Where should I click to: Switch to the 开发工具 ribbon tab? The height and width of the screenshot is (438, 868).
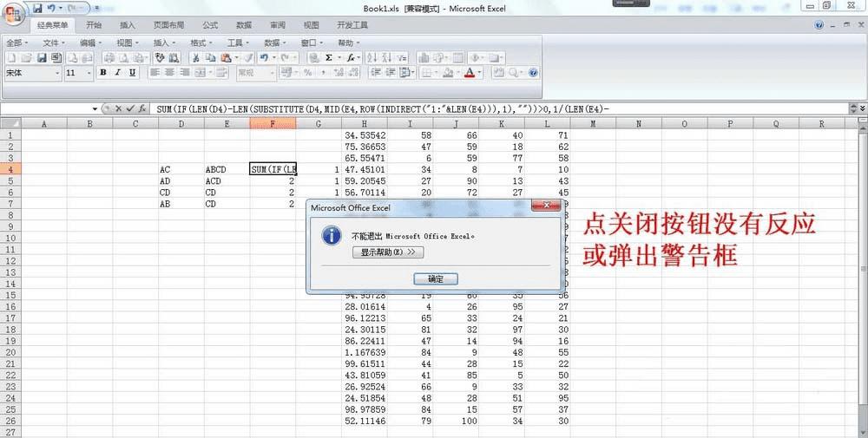pos(352,25)
